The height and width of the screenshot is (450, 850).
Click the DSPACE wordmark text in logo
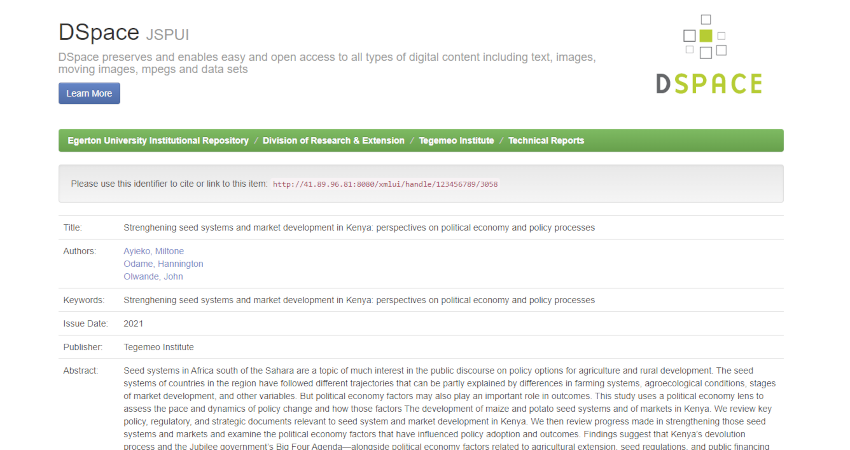(x=709, y=83)
